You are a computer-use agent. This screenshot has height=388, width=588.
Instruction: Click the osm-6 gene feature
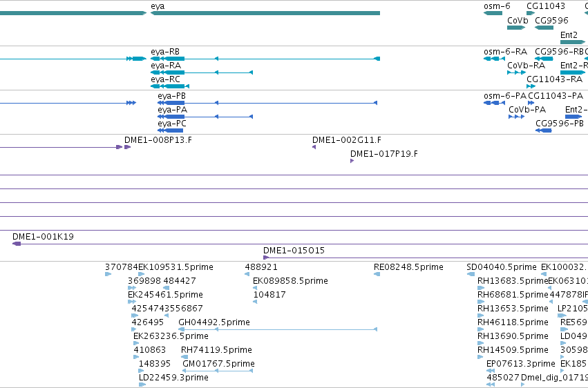pyautogui.click(x=493, y=13)
